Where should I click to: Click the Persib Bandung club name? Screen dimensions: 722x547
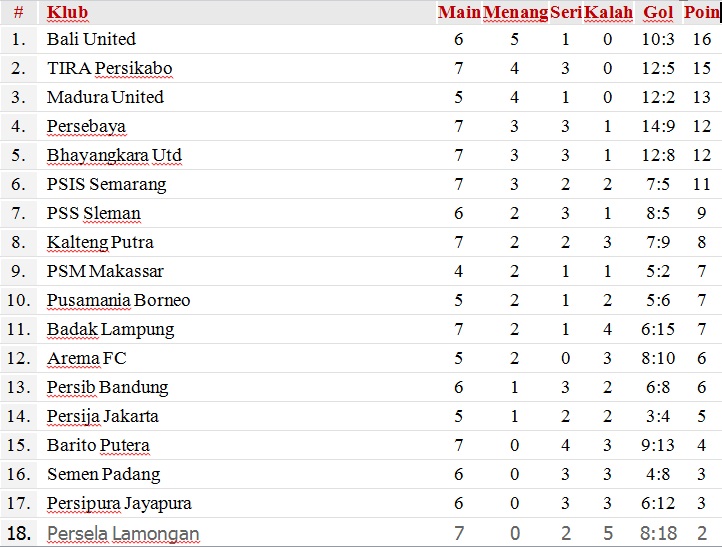pos(107,387)
